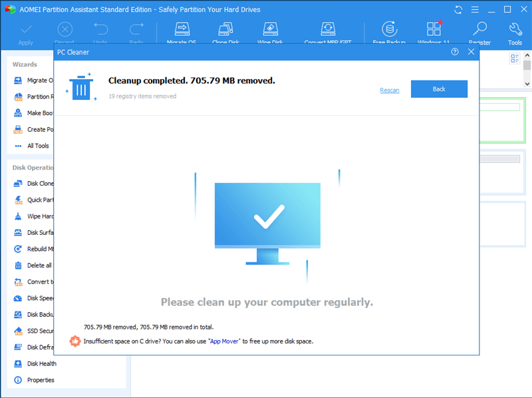Open the Clone Disk toolbar icon
The image size is (532, 398).
[226, 29]
